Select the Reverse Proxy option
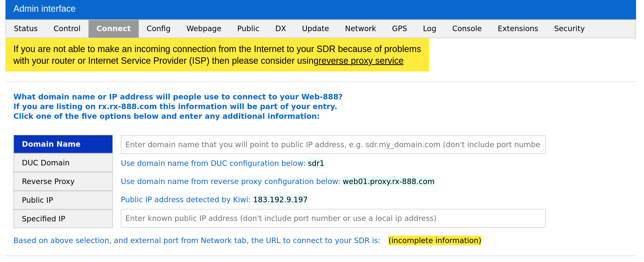Image resolution: width=644 pixels, height=262 pixels. 63,182
